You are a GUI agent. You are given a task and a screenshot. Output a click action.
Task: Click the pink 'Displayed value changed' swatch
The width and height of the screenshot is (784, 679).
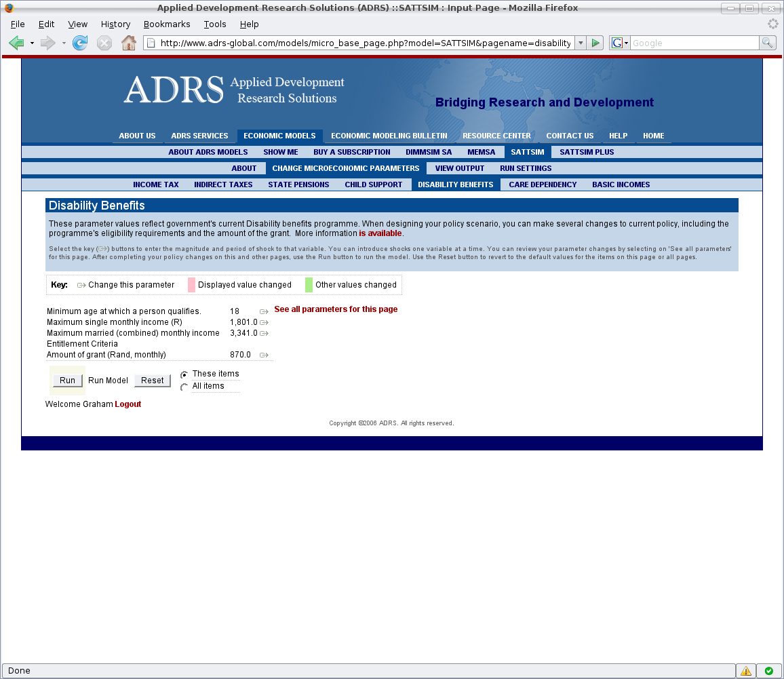pyautogui.click(x=192, y=285)
